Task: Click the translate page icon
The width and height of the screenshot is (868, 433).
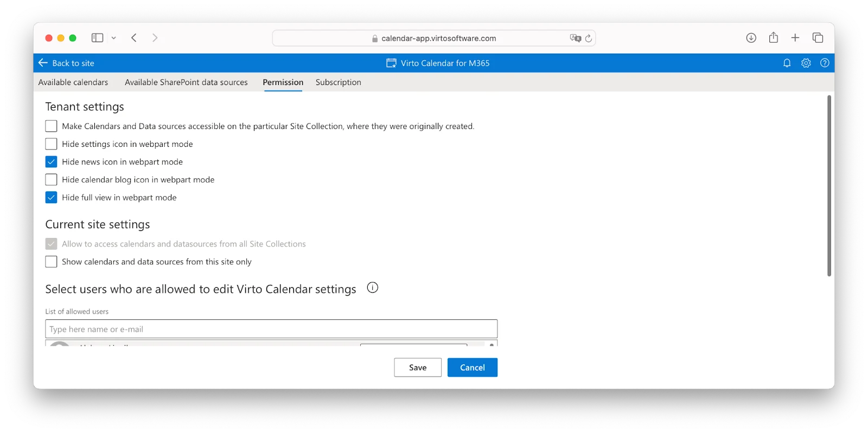Action: pos(575,38)
